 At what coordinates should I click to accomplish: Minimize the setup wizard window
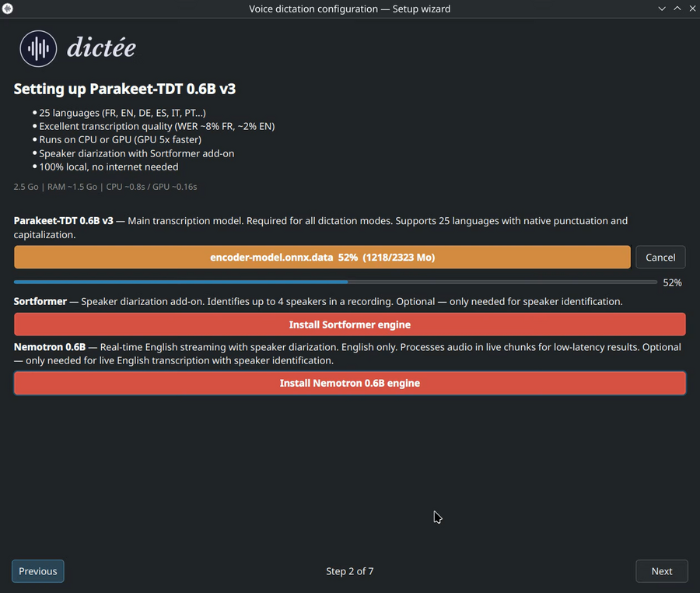pos(662,9)
